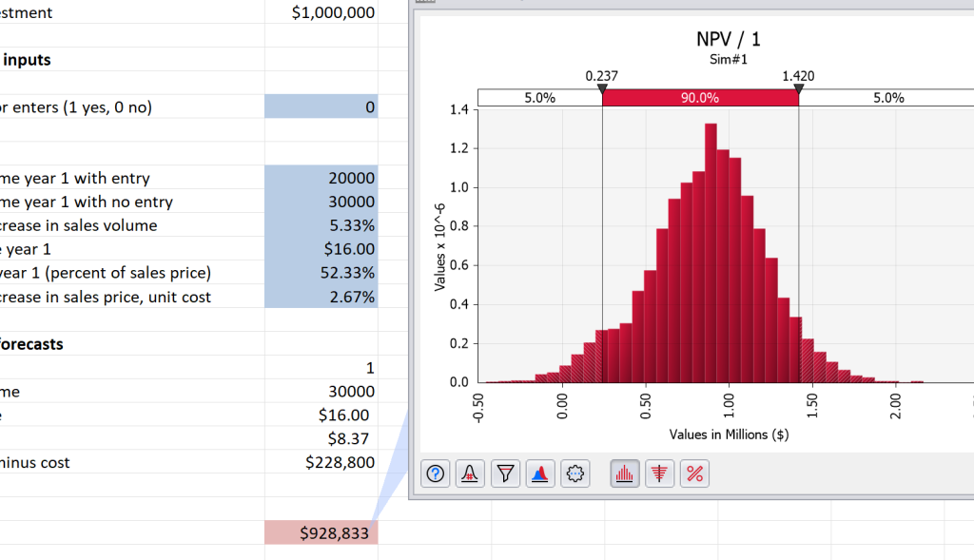
Task: Show the tornado graph view
Action: 660,473
